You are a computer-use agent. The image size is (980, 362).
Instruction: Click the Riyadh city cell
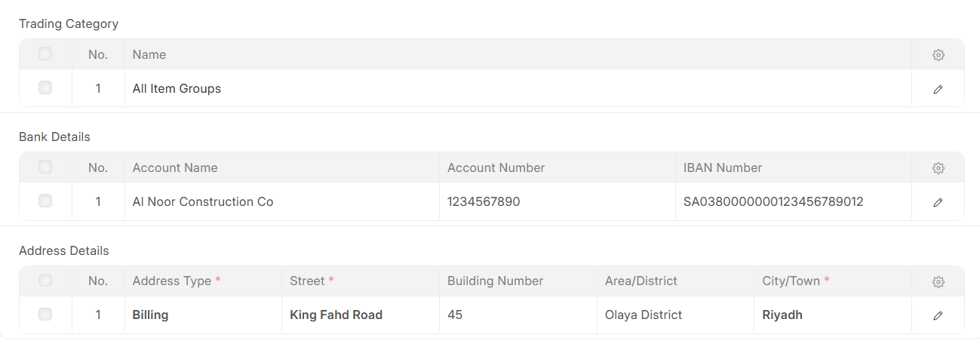(x=782, y=314)
